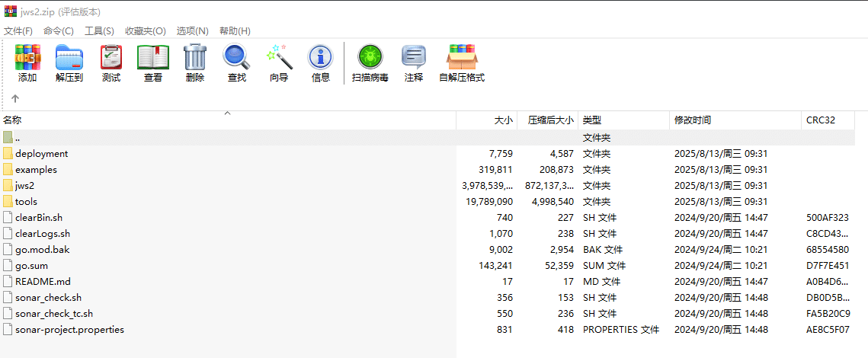This screenshot has height=358, width=868.
Task: Show archive Info (信息) icon
Action: click(x=321, y=63)
